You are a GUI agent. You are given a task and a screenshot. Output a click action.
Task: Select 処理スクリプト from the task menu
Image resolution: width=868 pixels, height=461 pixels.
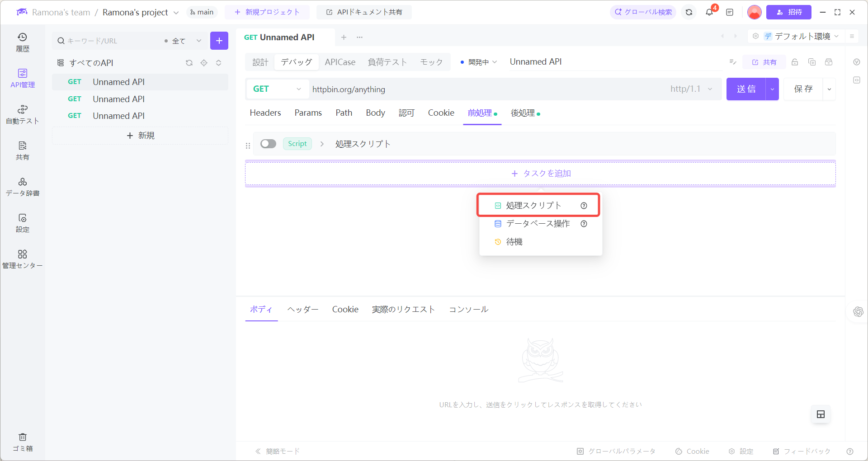[x=533, y=205]
